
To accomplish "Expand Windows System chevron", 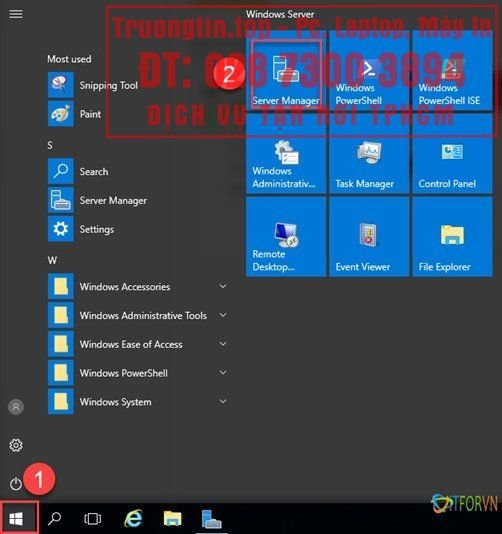I will 223,401.
